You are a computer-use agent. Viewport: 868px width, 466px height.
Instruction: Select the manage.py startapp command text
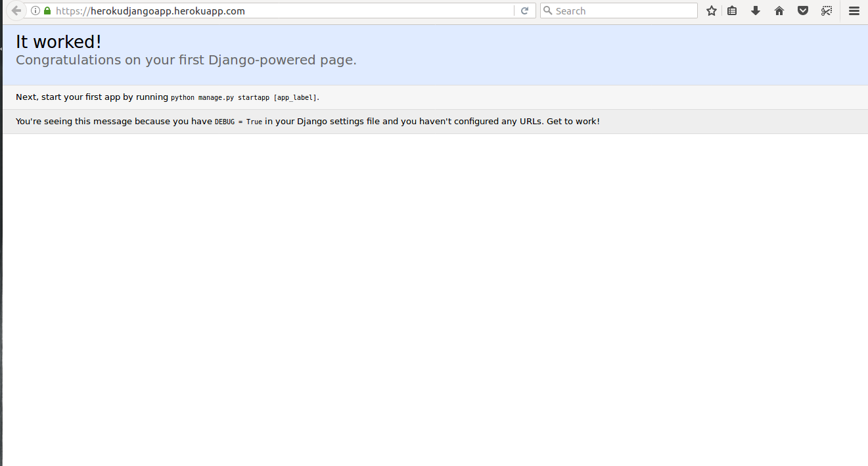coord(243,97)
